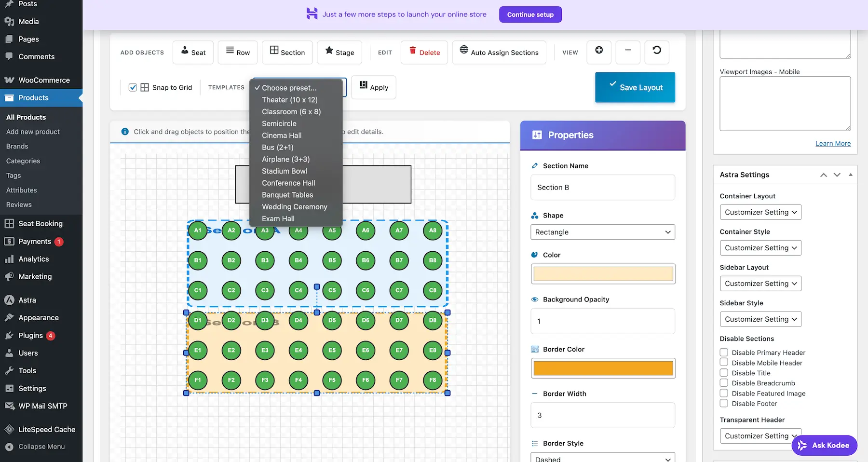Zoom out with the minus icon
This screenshot has width=868, height=462.
coord(627,51)
